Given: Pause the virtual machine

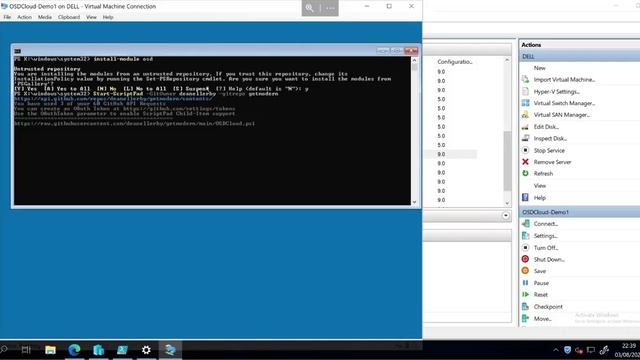Looking at the screenshot, I should point(541,283).
